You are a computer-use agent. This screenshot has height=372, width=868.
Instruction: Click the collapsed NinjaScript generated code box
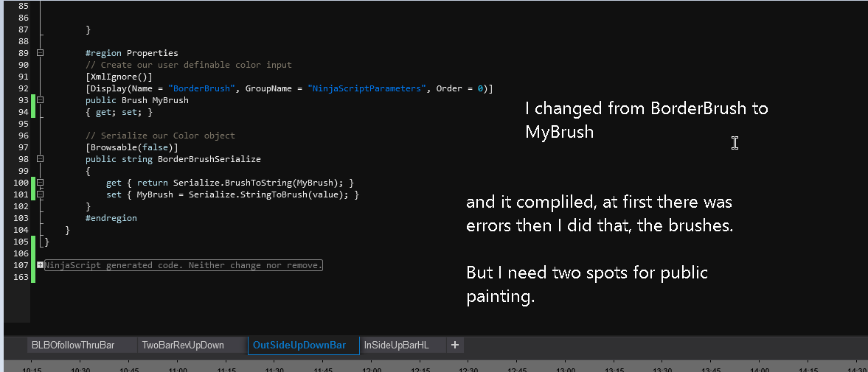[184, 265]
